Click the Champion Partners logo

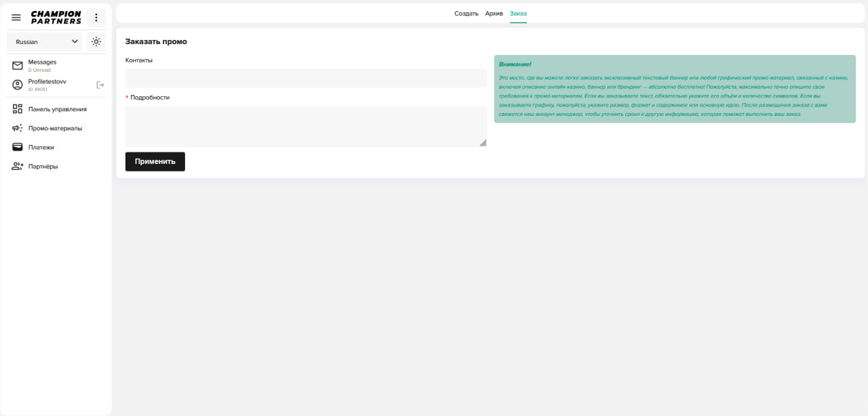coord(56,18)
